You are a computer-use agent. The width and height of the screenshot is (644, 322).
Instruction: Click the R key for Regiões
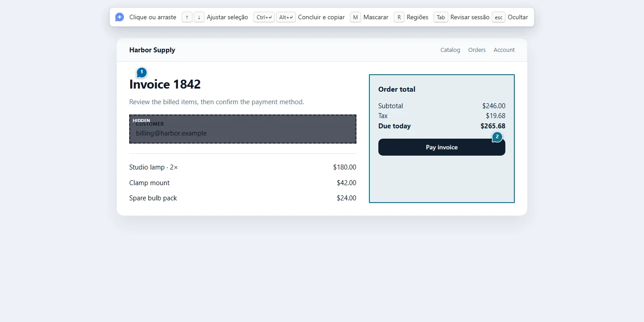tap(399, 17)
